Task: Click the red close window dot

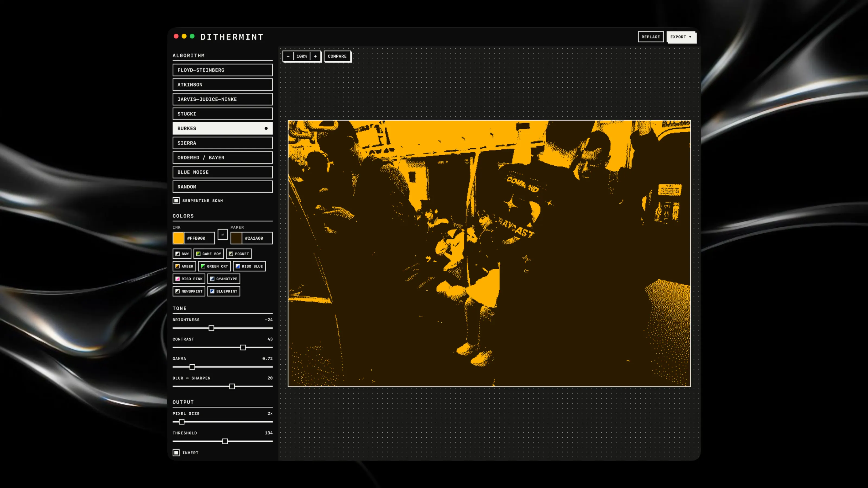Action: point(176,36)
